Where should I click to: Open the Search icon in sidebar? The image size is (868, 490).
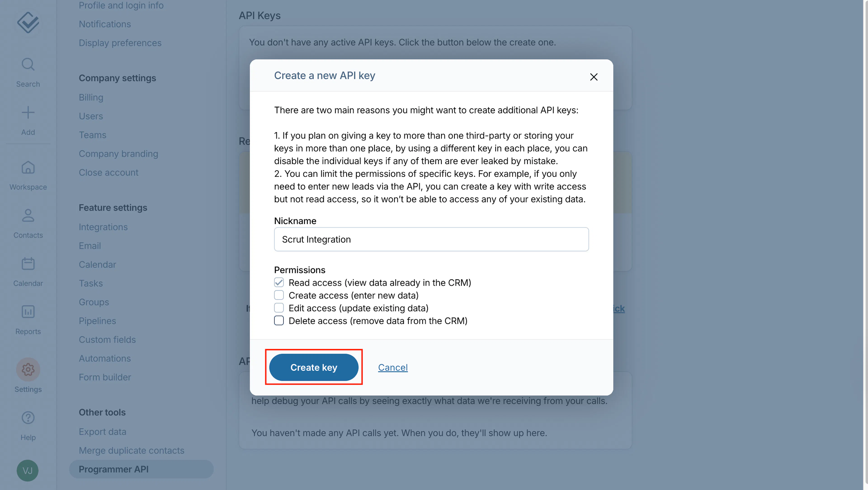tap(28, 64)
